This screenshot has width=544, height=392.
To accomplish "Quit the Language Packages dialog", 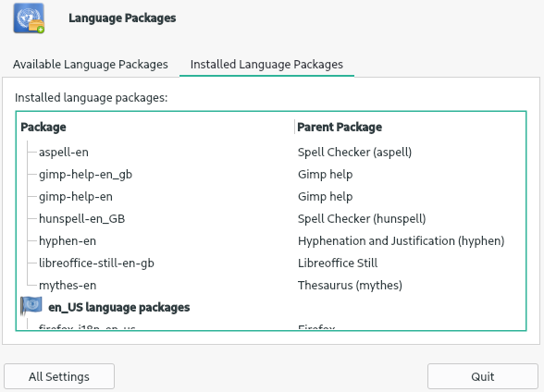I will pyautogui.click(x=483, y=376).
